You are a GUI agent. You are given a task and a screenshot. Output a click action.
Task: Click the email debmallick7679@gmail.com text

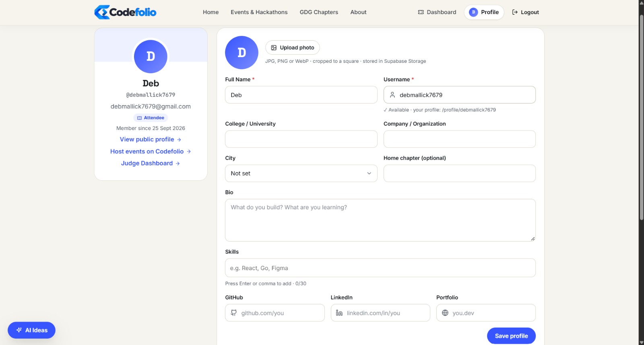(x=151, y=106)
